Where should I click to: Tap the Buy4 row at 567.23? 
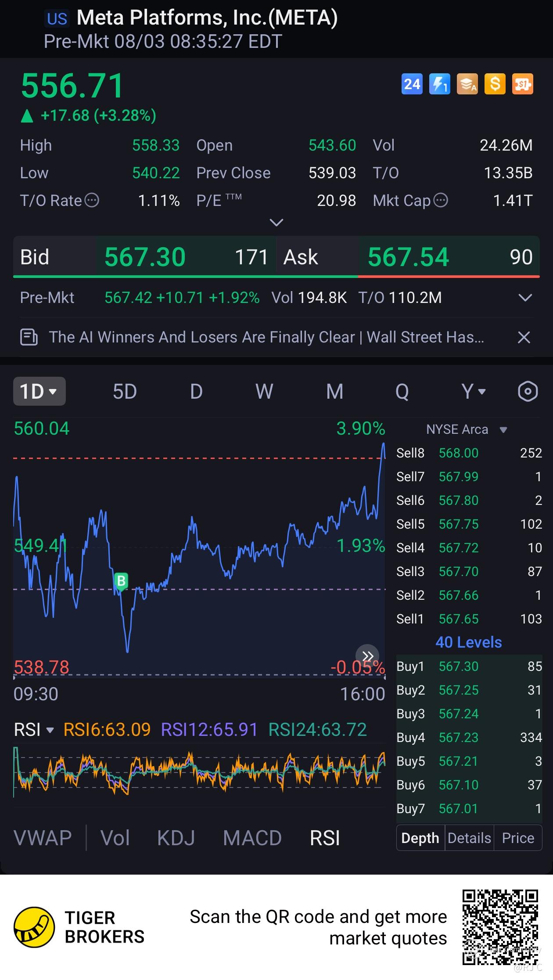[469, 737]
